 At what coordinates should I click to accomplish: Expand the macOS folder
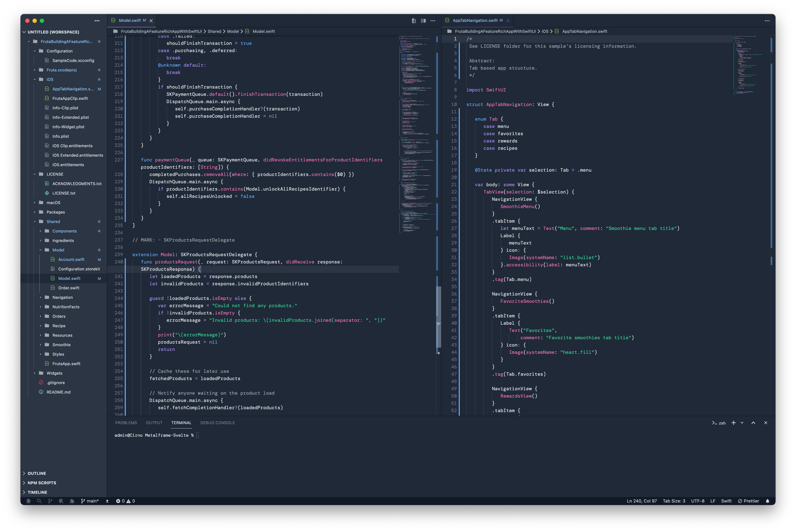click(53, 203)
